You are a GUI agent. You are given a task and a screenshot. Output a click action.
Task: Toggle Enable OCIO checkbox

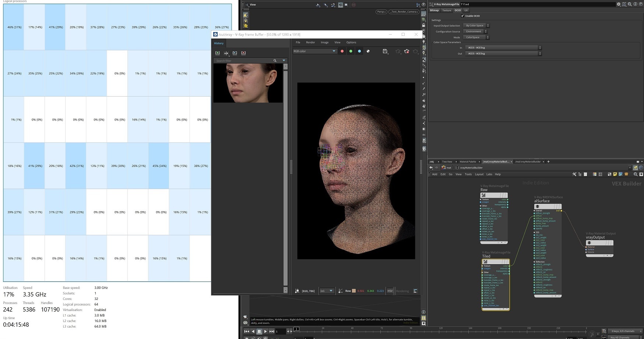pyautogui.click(x=462, y=16)
